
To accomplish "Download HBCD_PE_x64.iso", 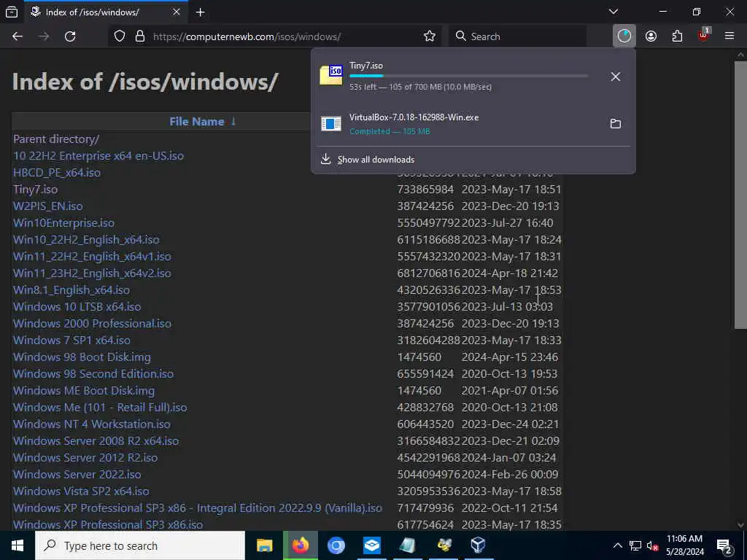I will tap(57, 172).
